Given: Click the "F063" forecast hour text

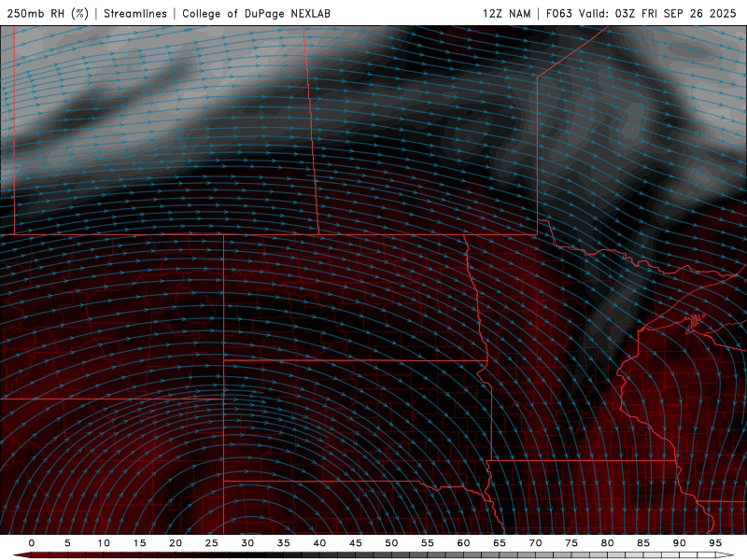Looking at the screenshot, I should (x=558, y=13).
